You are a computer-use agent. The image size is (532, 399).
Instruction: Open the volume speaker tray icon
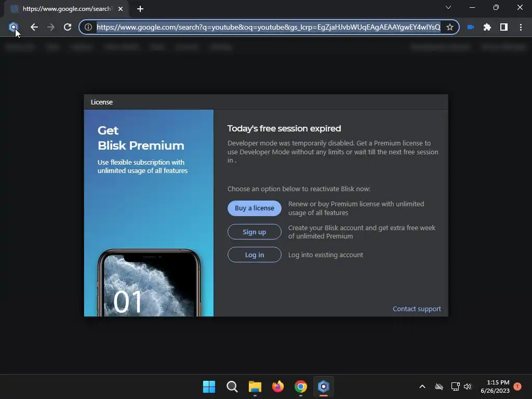tap(468, 387)
